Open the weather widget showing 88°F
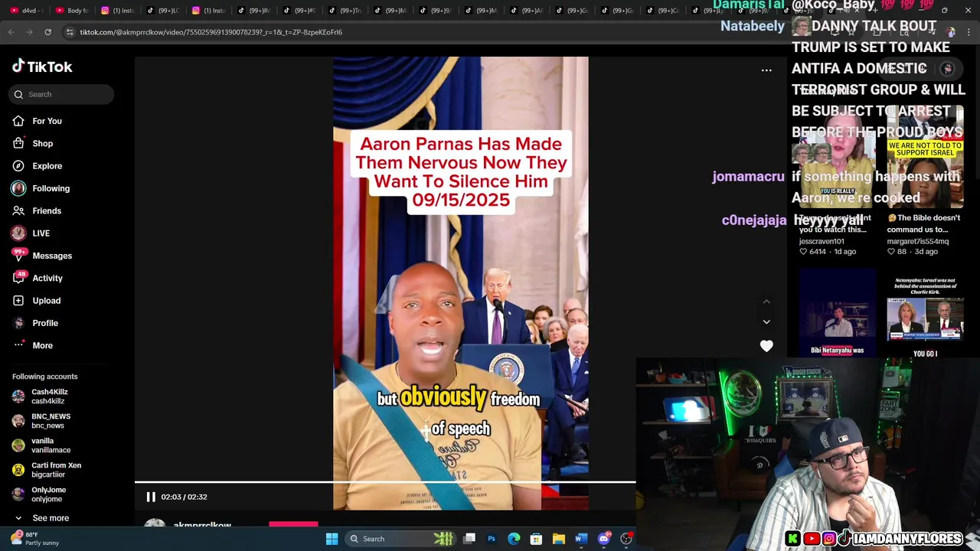Viewport: 980px width, 551px height. pyautogui.click(x=34, y=539)
